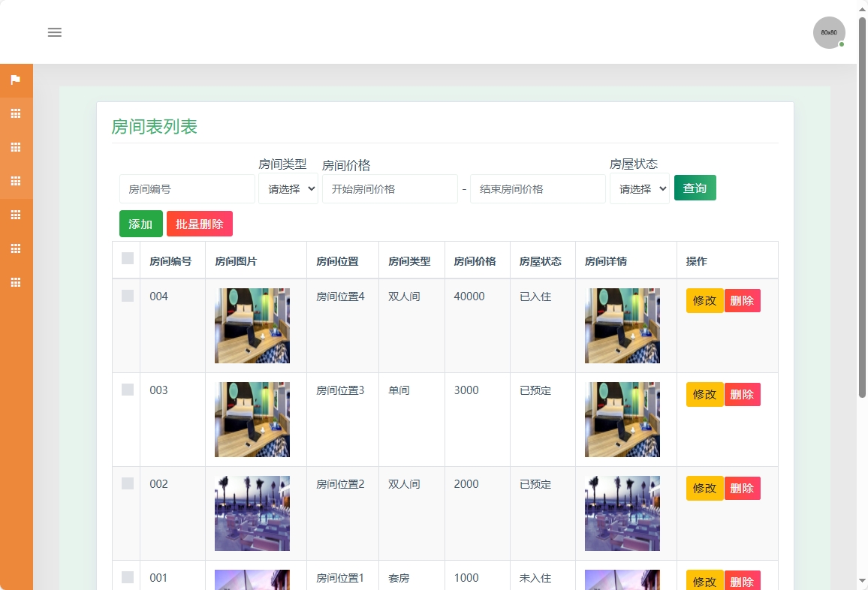
Task: Click the circular 80x80 avatar at top right
Action: [x=827, y=33]
